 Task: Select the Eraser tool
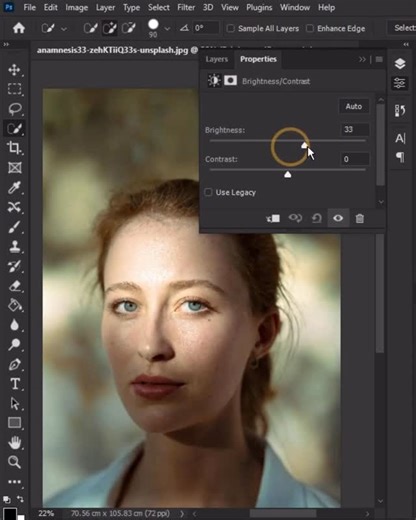(14, 286)
